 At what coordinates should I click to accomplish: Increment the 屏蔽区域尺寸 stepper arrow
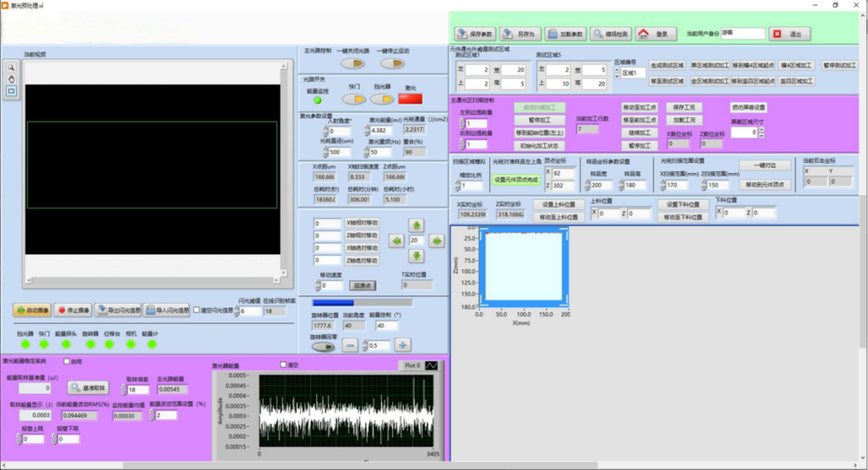coord(761,131)
